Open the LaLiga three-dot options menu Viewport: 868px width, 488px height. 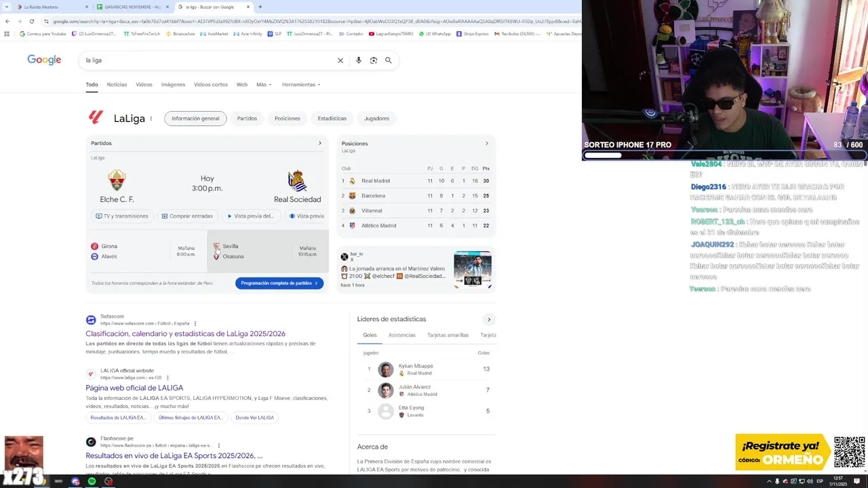151,119
